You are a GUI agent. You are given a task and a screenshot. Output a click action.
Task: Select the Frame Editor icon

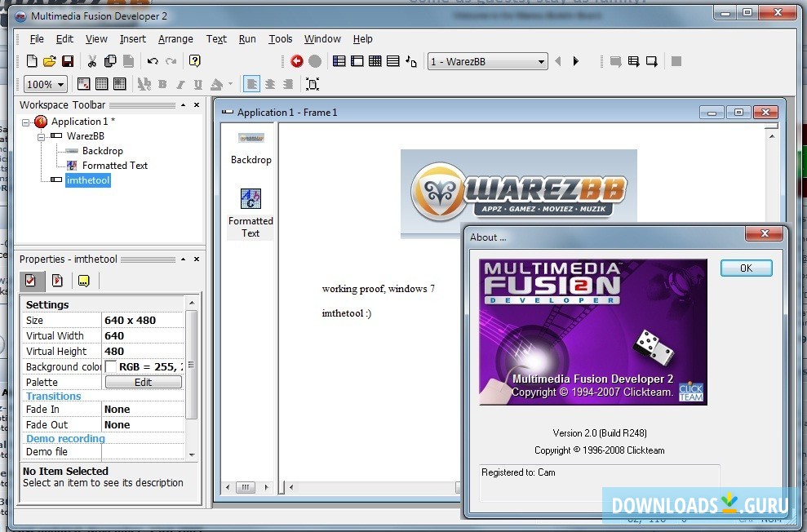(x=358, y=60)
